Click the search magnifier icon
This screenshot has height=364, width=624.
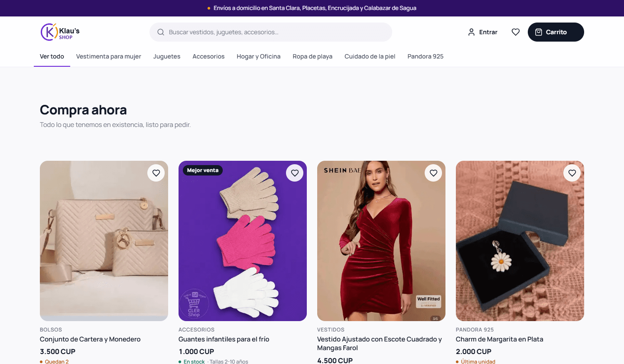click(161, 32)
